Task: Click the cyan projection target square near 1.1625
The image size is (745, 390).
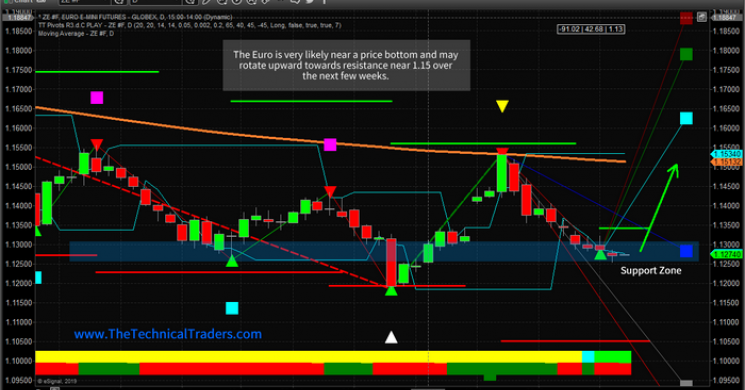Action: (686, 118)
